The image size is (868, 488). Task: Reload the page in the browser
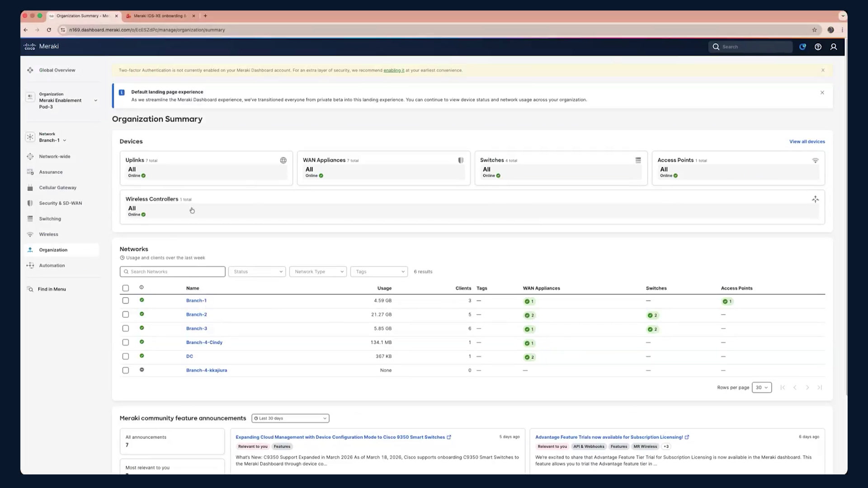click(x=49, y=30)
